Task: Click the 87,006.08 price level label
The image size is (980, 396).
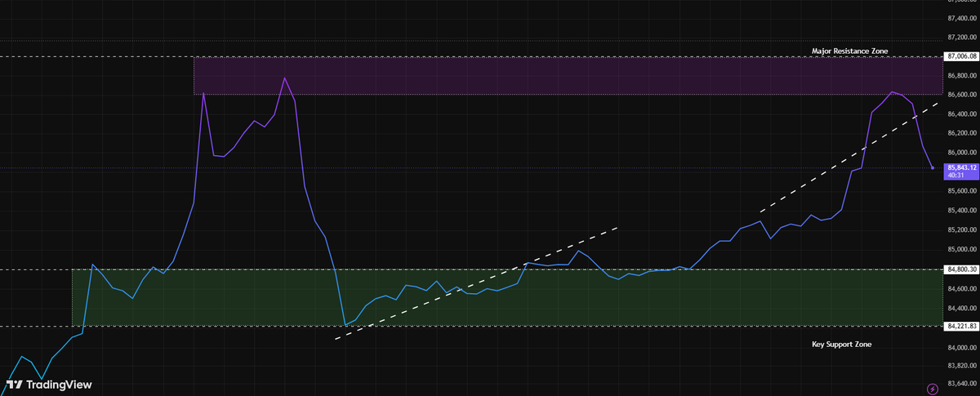Action: (962, 56)
